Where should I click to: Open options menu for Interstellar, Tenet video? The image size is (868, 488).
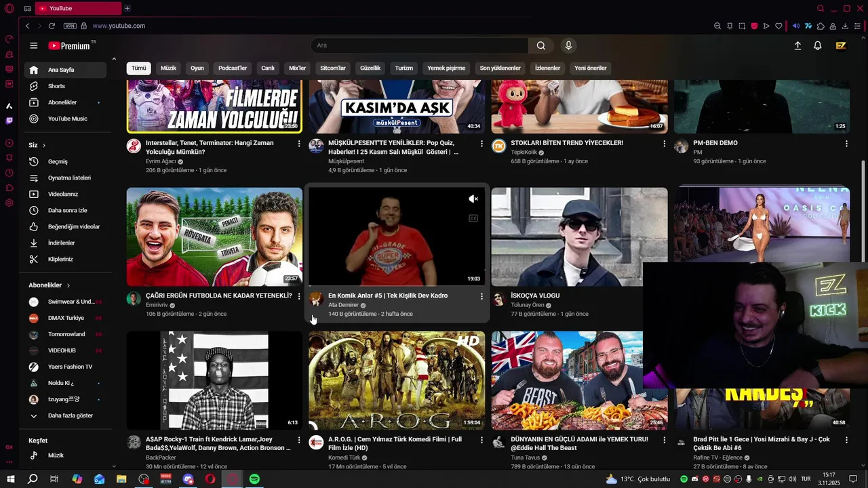(299, 144)
